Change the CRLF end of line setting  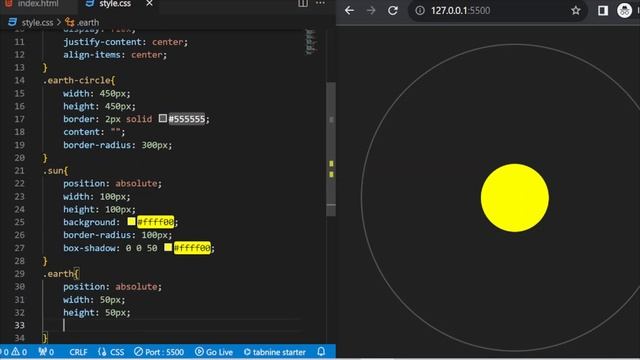pyautogui.click(x=78, y=352)
